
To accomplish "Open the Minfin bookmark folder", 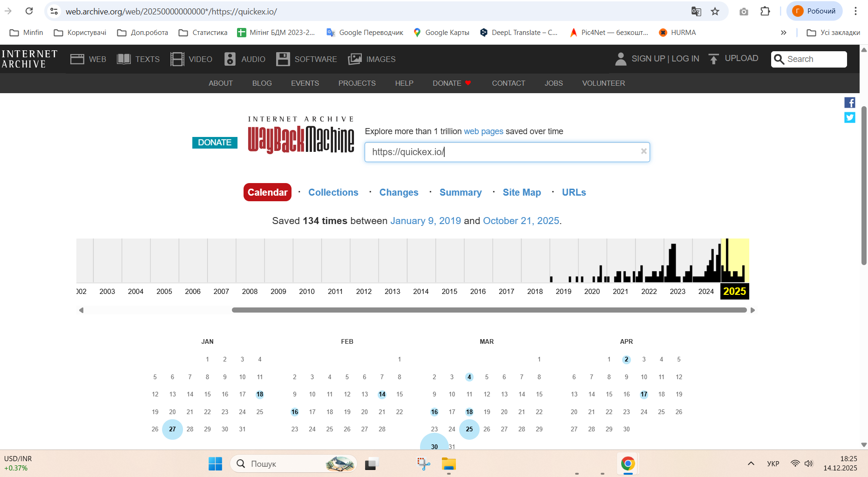I will pyautogui.click(x=27, y=33).
